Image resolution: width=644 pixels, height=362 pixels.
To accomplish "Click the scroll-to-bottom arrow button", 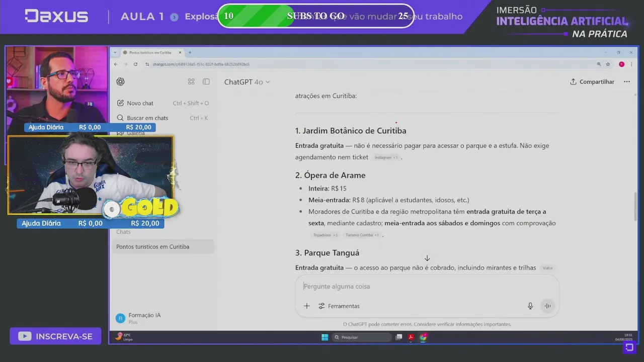I will [427, 258].
